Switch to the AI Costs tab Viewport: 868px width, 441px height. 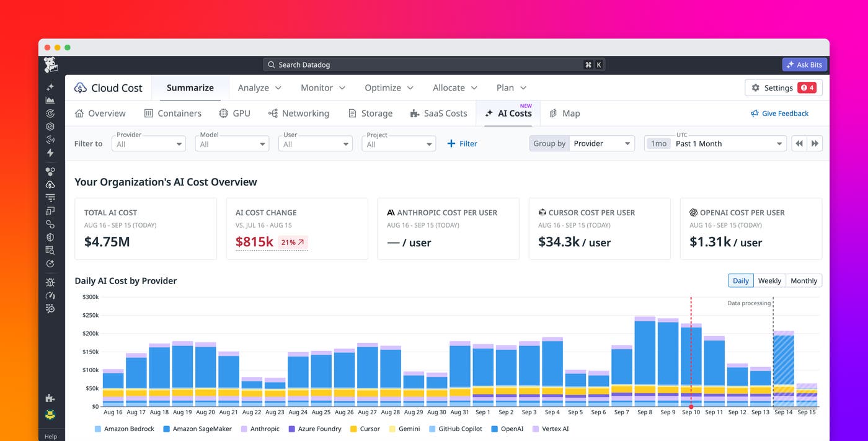[508, 114]
